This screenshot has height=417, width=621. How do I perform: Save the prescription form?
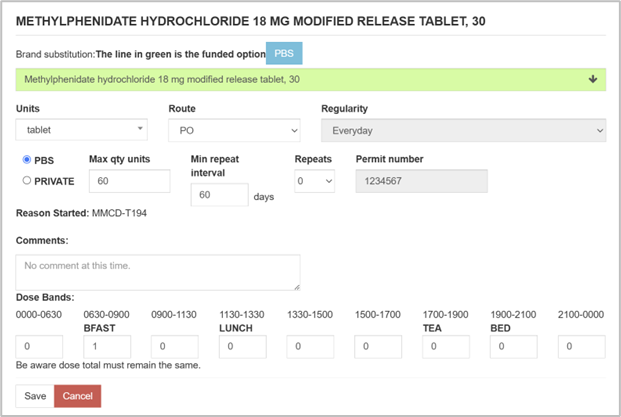(35, 396)
